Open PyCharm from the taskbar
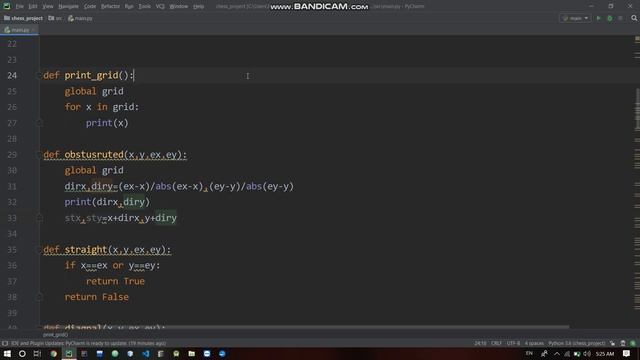This screenshot has height=360, width=640. 69,354
